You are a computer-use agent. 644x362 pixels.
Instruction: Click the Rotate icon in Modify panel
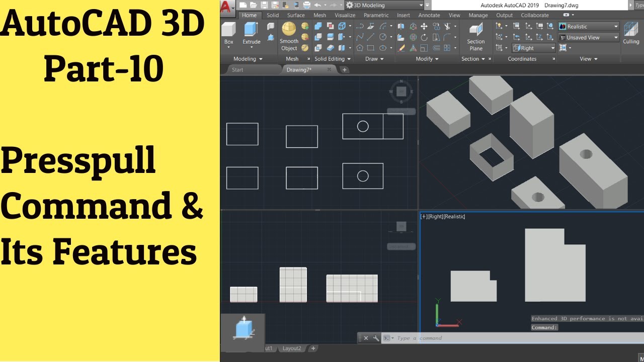[424, 37]
